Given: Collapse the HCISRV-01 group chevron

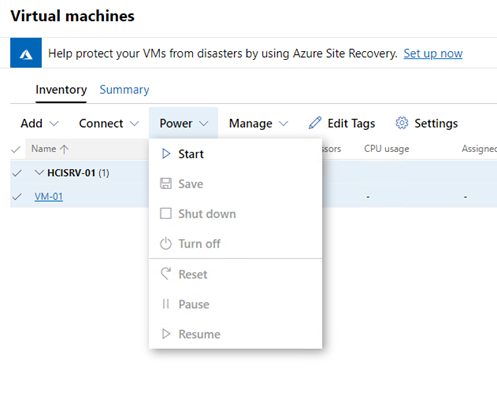Looking at the screenshot, I should (39, 172).
